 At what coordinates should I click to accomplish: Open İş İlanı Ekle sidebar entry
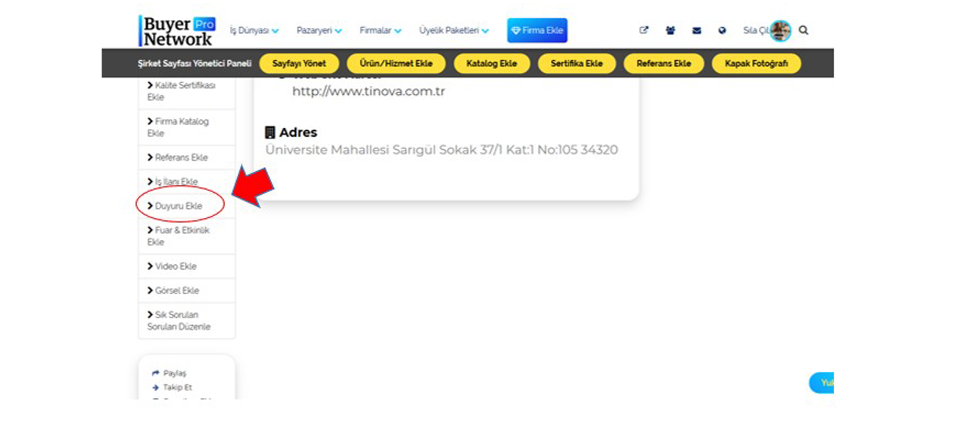coord(187,182)
